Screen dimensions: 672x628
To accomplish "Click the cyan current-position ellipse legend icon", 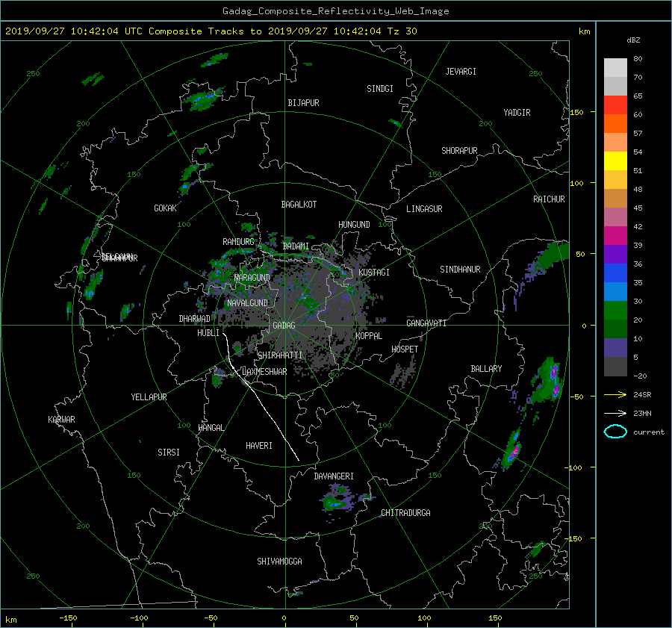I will point(615,432).
